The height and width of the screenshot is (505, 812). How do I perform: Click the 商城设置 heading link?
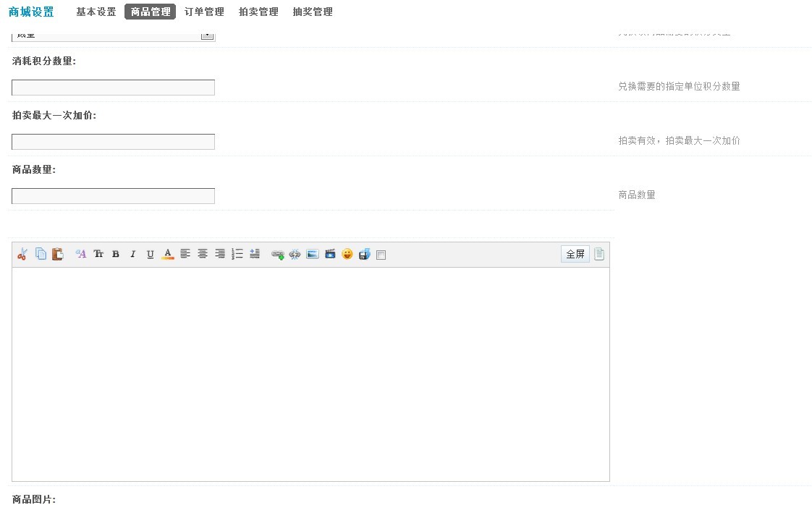pos(31,12)
